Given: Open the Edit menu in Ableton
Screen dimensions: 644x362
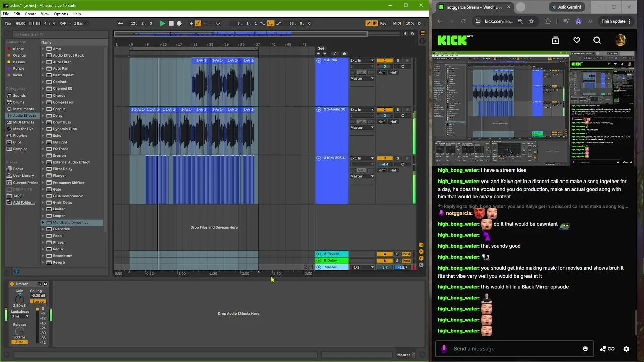Looking at the screenshot, I should click(17, 14).
